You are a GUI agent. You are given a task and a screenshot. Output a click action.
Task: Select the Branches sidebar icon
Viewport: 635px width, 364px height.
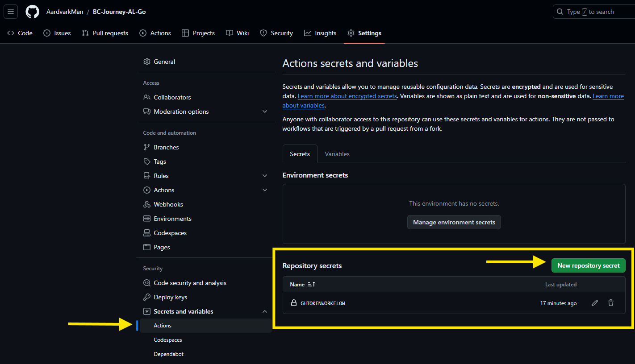click(x=147, y=147)
